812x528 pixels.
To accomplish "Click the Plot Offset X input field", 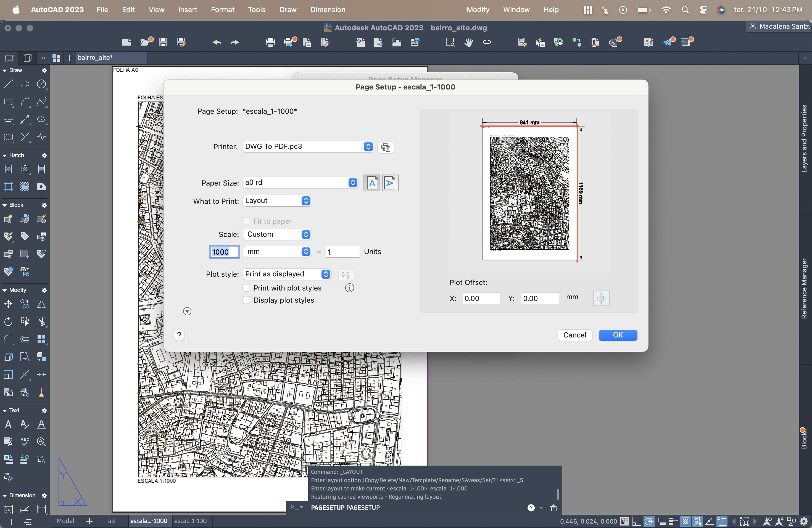I will [x=481, y=299].
